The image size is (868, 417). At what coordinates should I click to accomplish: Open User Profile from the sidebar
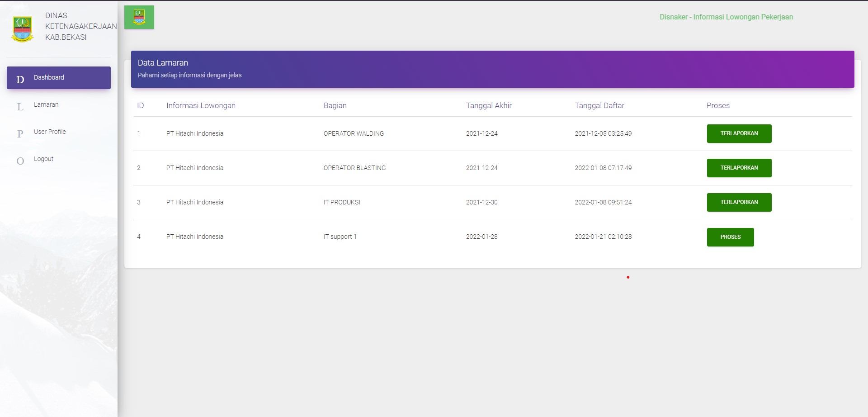[x=50, y=132]
